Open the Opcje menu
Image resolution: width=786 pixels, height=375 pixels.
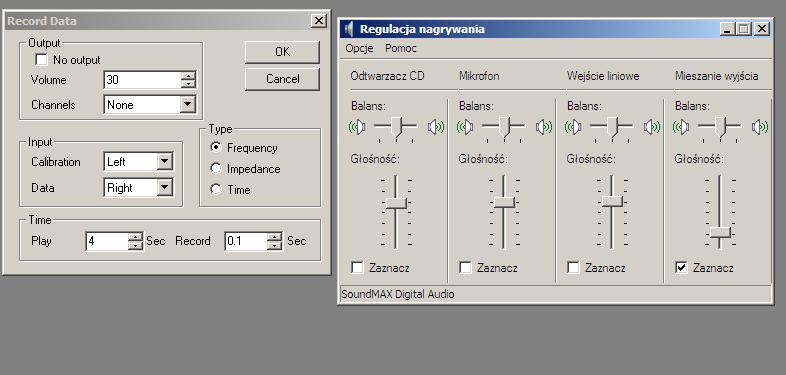click(359, 48)
